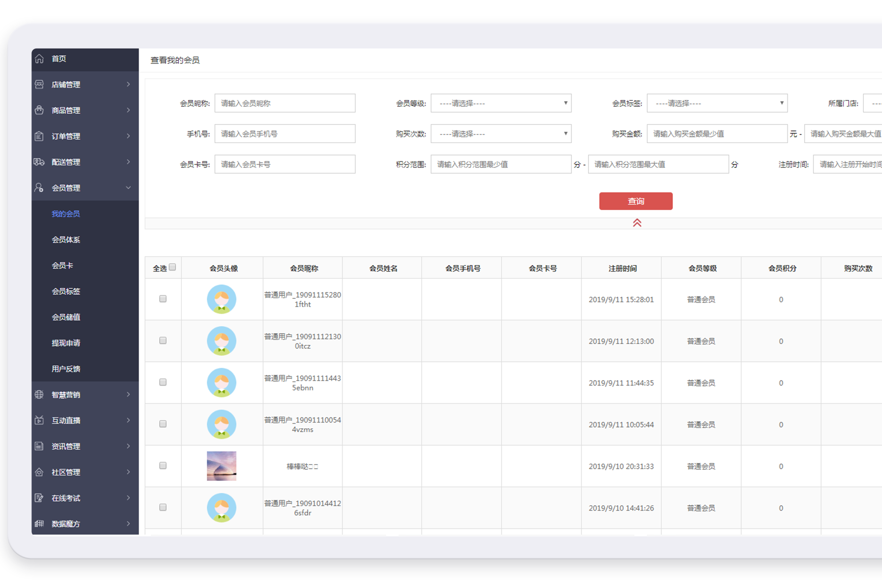Click the red 查询 search button

click(636, 201)
